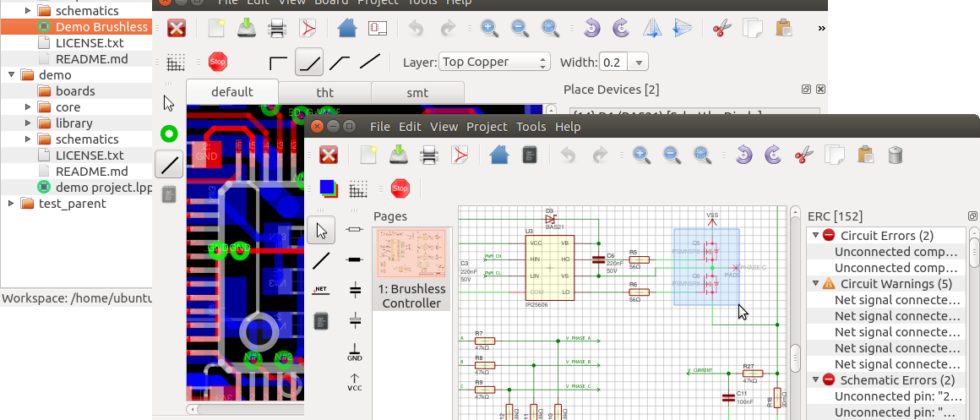Collapse the Circuit Errors group
This screenshot has height=420, width=980.
coord(813,235)
